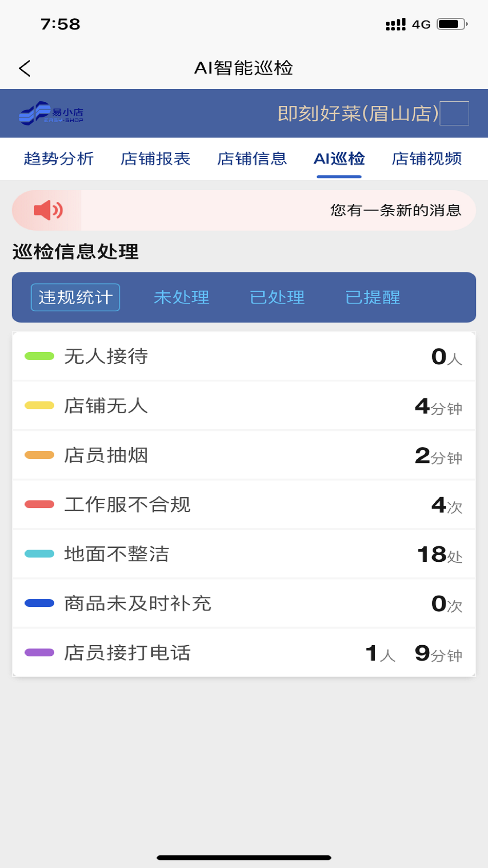Open the store selector box beside 即刻好菜(眉山店)

454,114
